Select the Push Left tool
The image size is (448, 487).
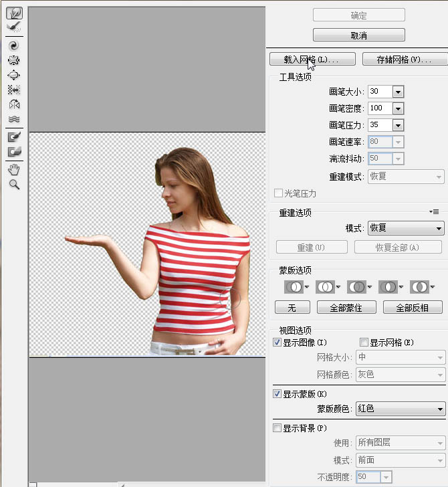pyautogui.click(x=14, y=90)
